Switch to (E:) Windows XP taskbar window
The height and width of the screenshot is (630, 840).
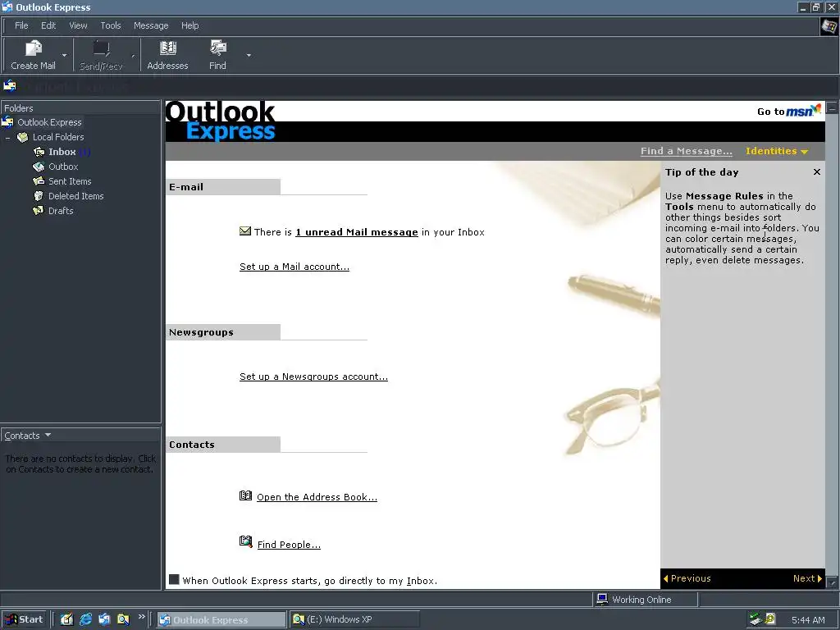point(354,620)
